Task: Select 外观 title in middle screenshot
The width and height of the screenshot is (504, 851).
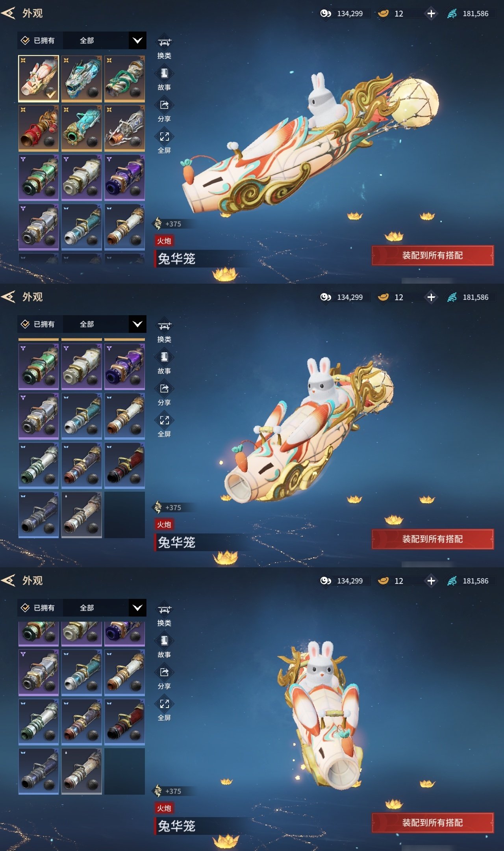Action: tap(32, 297)
